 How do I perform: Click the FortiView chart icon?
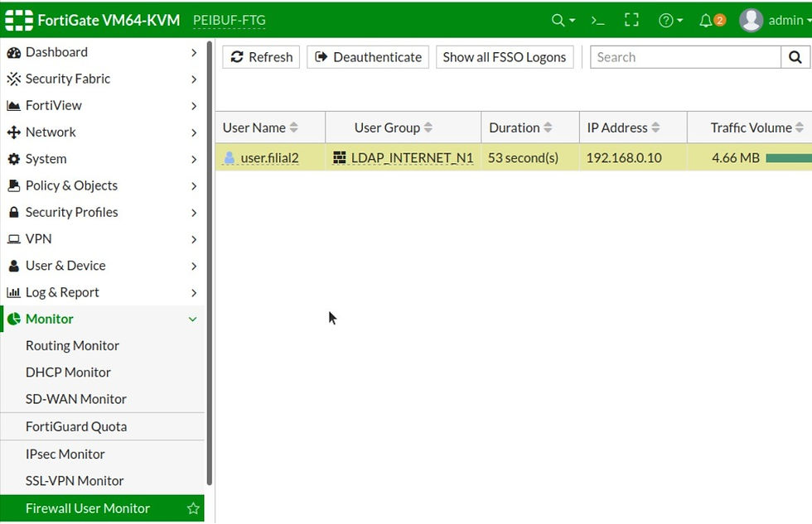tap(14, 106)
